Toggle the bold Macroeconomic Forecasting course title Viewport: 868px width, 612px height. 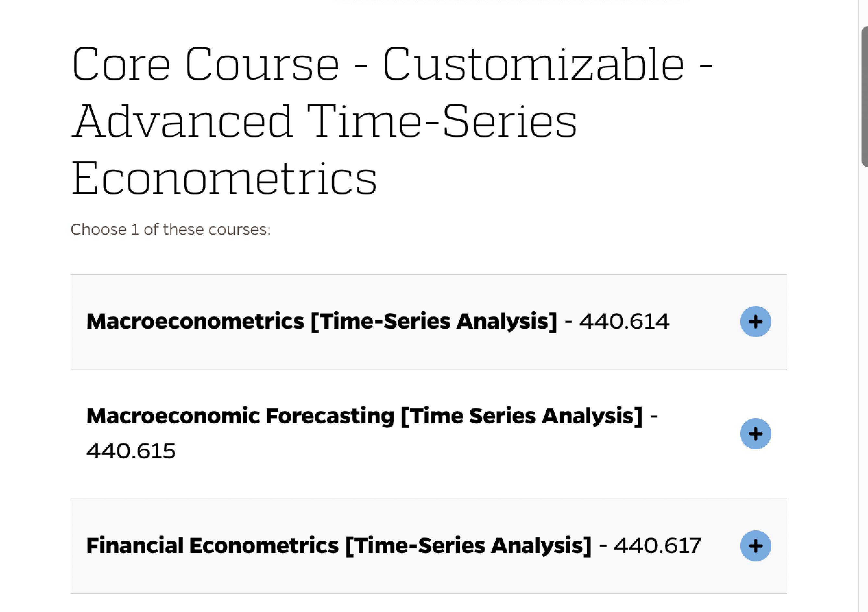point(240,416)
